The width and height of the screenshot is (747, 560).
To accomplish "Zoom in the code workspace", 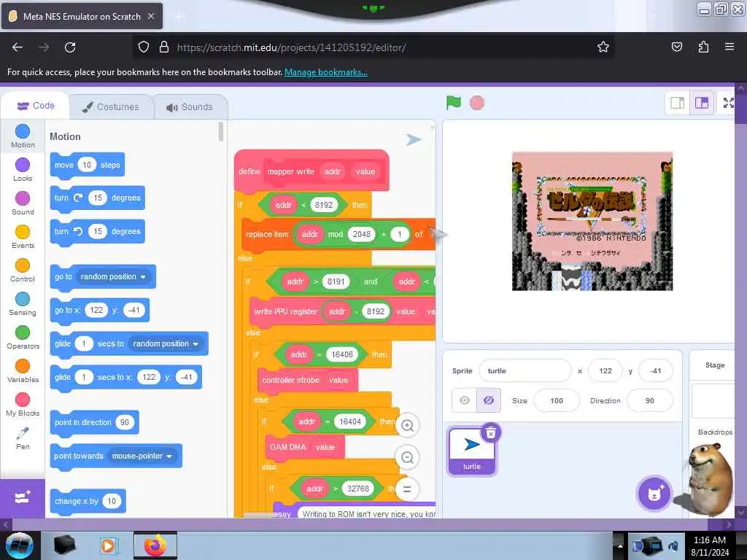I will (407, 426).
